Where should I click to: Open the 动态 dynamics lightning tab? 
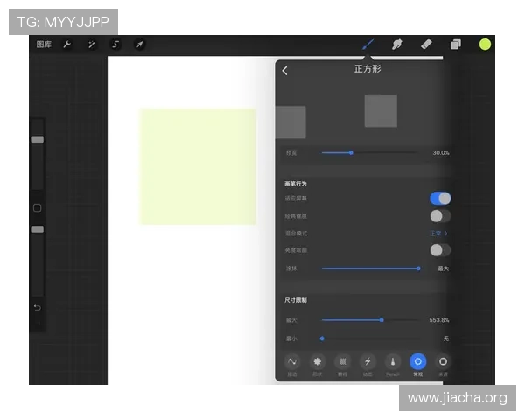tap(367, 362)
